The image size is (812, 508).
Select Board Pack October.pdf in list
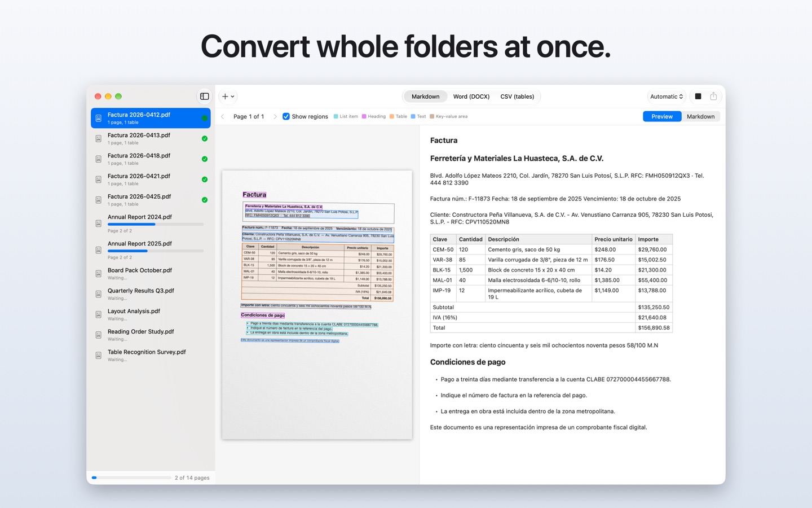[151, 274]
